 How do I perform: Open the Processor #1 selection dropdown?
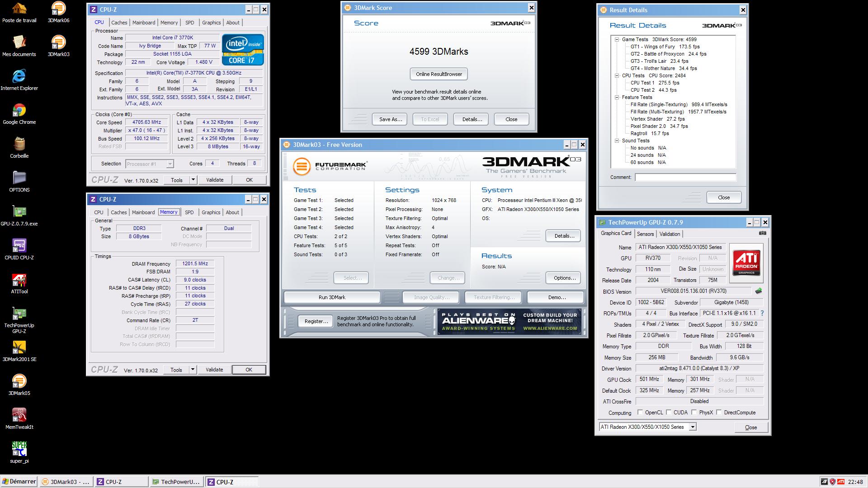[x=170, y=164]
